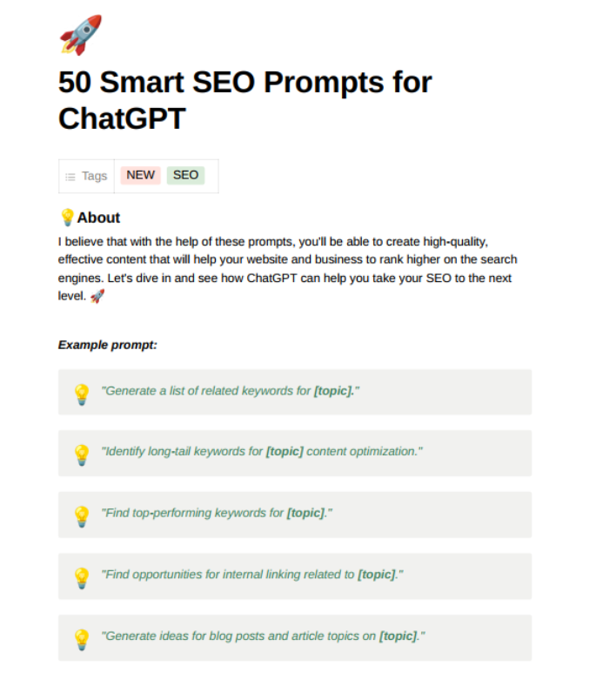
Task: Click lightbulb icon in 'long-tail keywords' callout
Action: pyautogui.click(x=82, y=454)
